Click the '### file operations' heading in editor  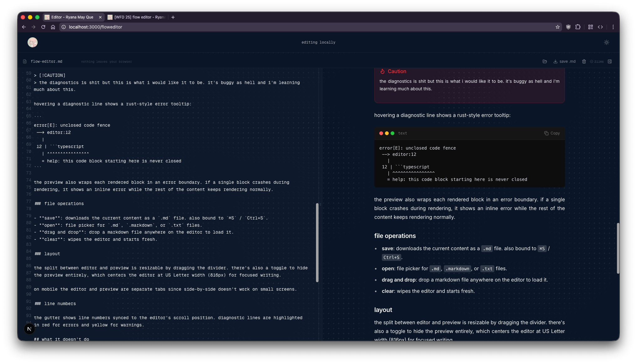tap(59, 204)
